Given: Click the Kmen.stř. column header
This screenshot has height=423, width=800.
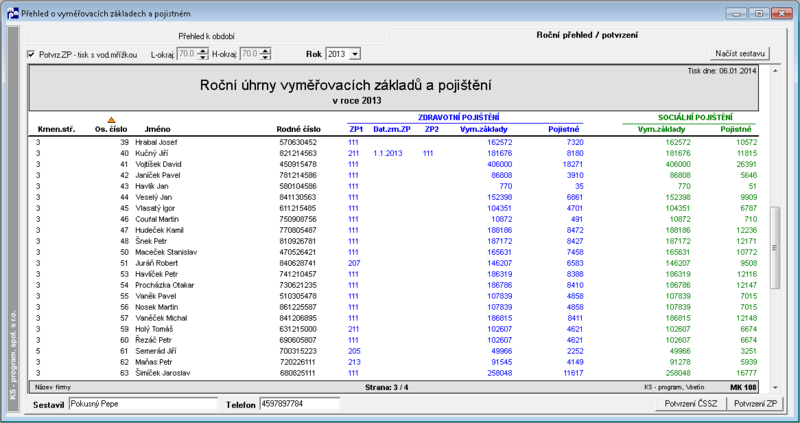Looking at the screenshot, I should tap(56, 129).
